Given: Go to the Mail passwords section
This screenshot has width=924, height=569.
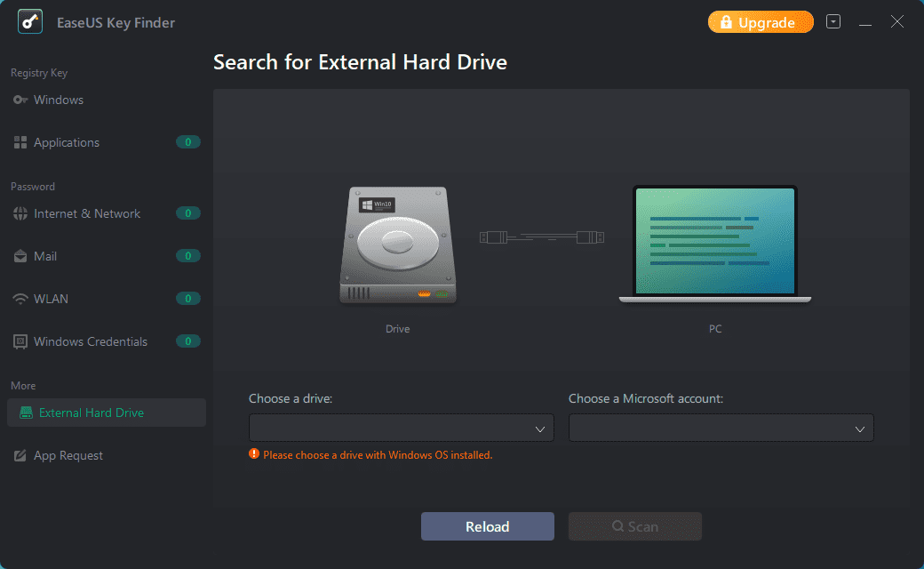Looking at the screenshot, I should [x=106, y=256].
